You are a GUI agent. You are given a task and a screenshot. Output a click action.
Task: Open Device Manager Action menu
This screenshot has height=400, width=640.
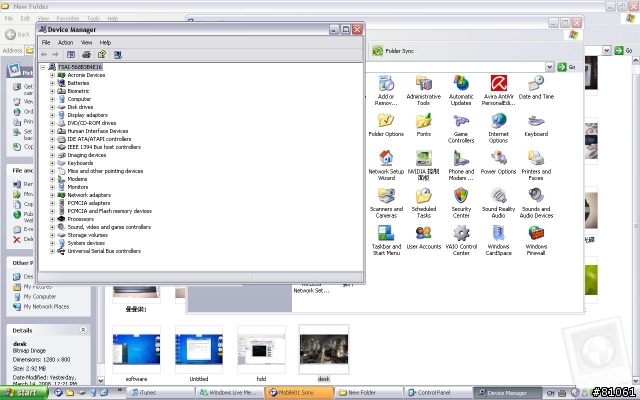click(x=65, y=42)
